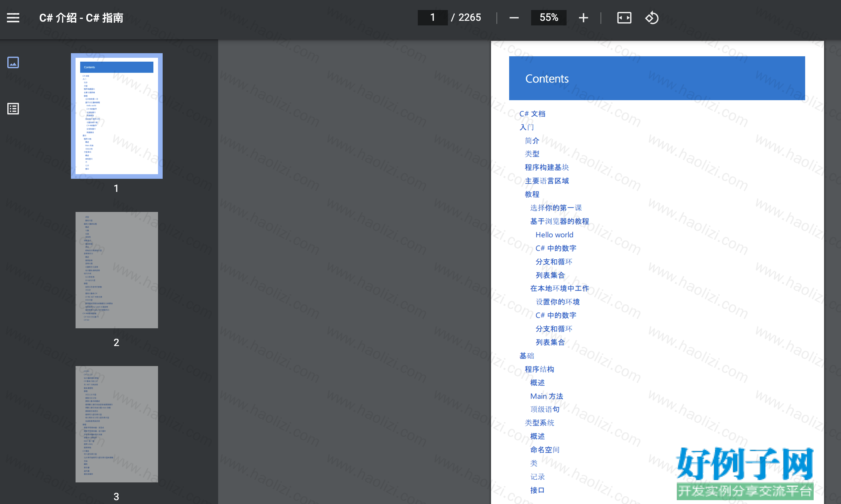
Task: Open the 'C# 文档' contents link
Action: (532, 114)
